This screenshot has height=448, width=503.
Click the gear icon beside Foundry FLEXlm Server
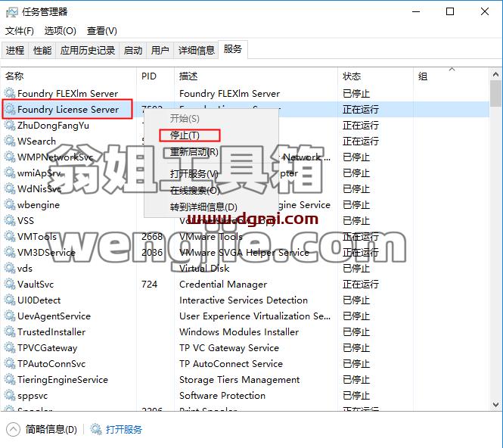point(10,93)
